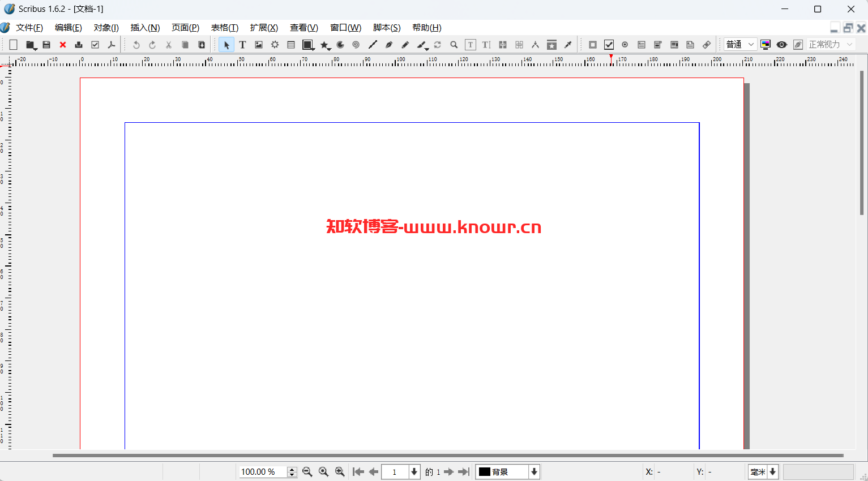Image resolution: width=868 pixels, height=481 pixels.
Task: Insert PDF Combo Box
Action: (x=658, y=45)
